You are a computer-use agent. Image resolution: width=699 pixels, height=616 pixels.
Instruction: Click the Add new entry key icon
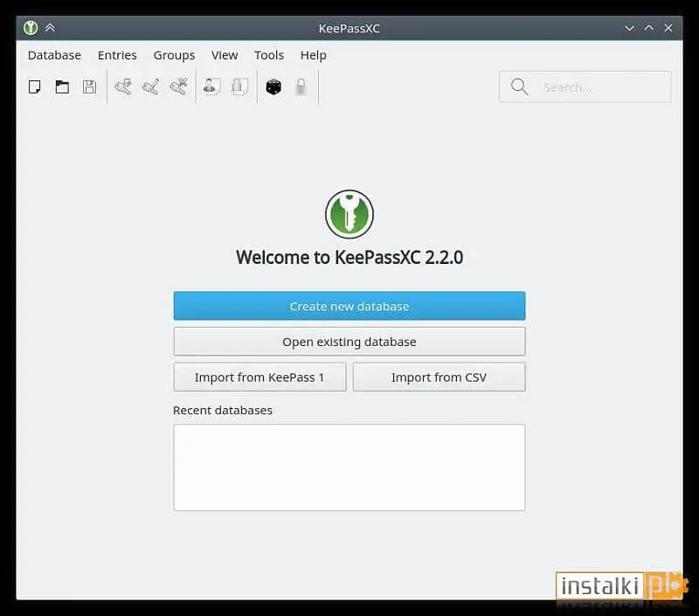[123, 87]
